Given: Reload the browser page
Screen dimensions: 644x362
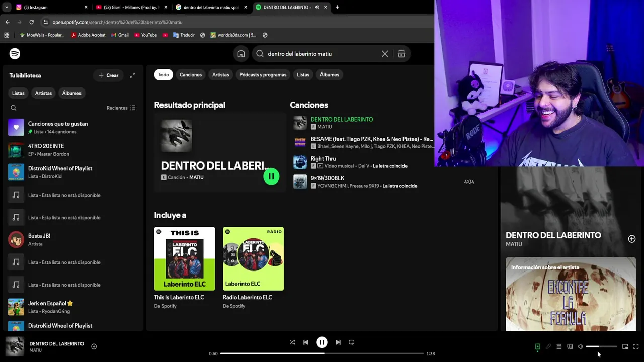Looking at the screenshot, I should 31,22.
